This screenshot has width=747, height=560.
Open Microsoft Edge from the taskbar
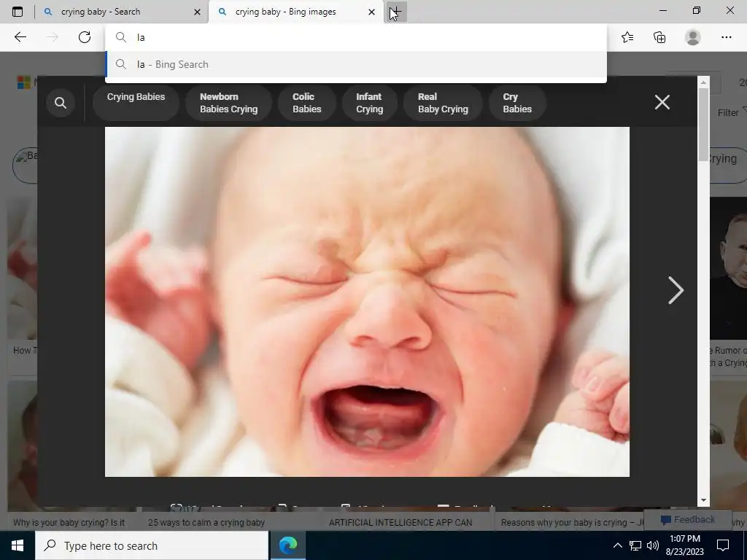287,545
